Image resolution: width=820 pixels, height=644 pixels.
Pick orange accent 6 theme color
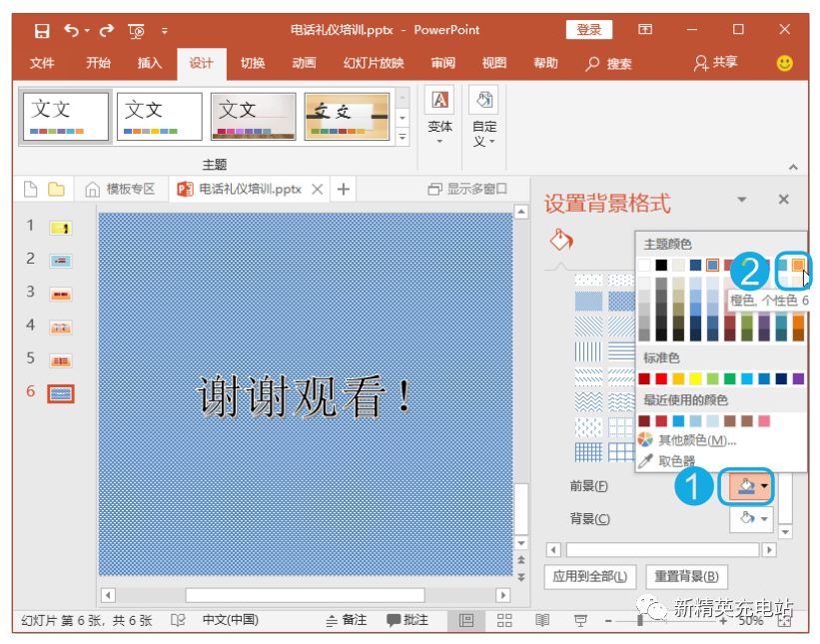(x=798, y=265)
